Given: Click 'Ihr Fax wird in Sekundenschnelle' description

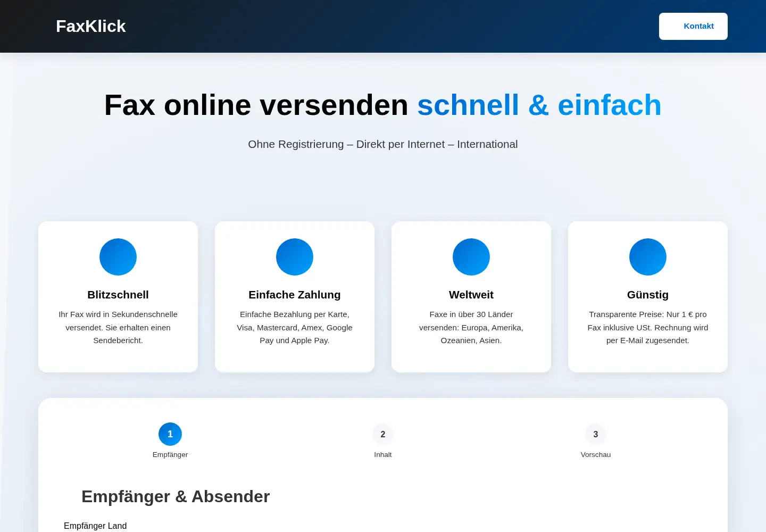Looking at the screenshot, I should [118, 327].
